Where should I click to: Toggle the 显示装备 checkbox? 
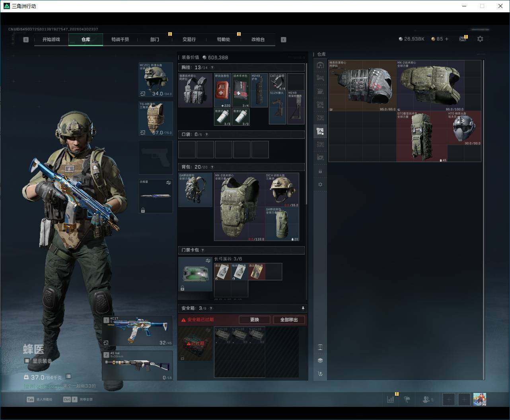[27, 361]
